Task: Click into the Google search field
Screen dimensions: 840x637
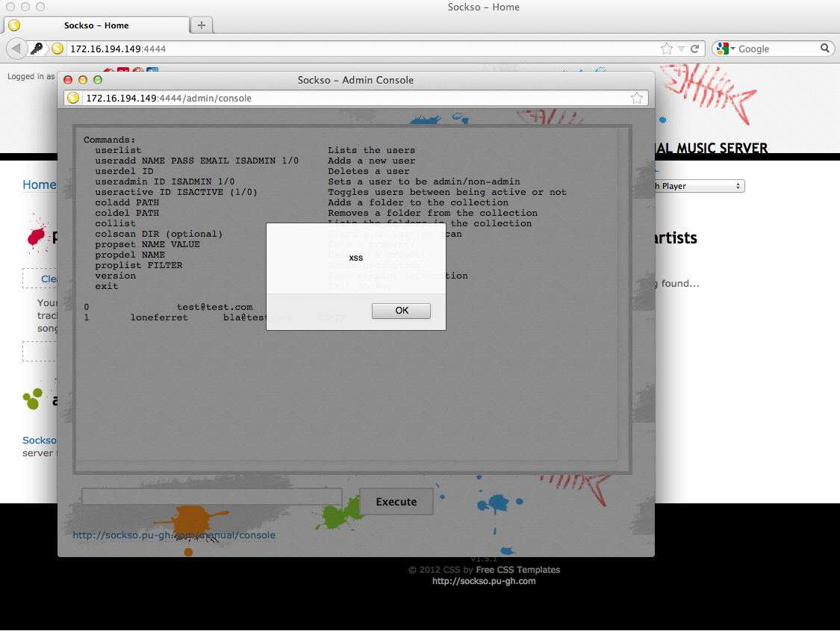Action: click(777, 49)
